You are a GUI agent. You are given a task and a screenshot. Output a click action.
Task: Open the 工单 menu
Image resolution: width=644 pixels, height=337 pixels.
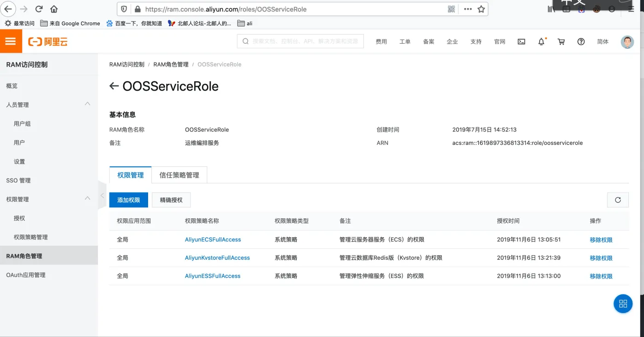[x=405, y=41]
